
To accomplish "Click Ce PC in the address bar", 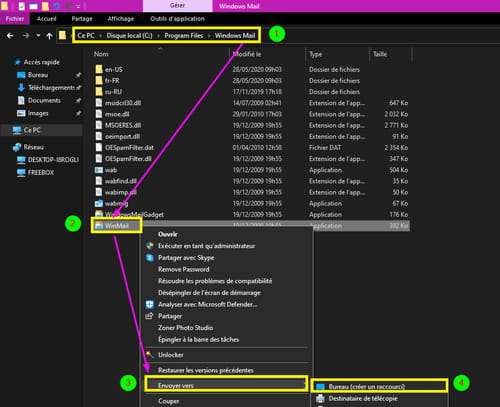I will pos(86,35).
